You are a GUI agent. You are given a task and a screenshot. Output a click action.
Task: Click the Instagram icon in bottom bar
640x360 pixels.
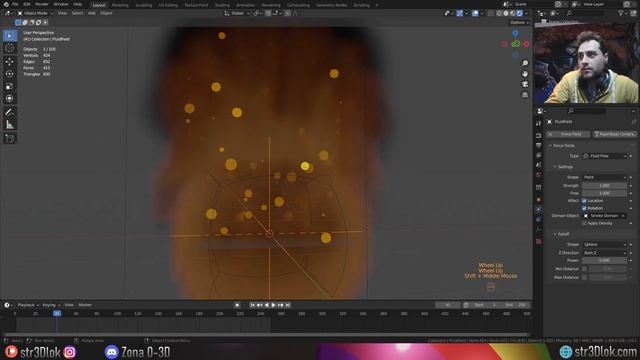pos(70,352)
